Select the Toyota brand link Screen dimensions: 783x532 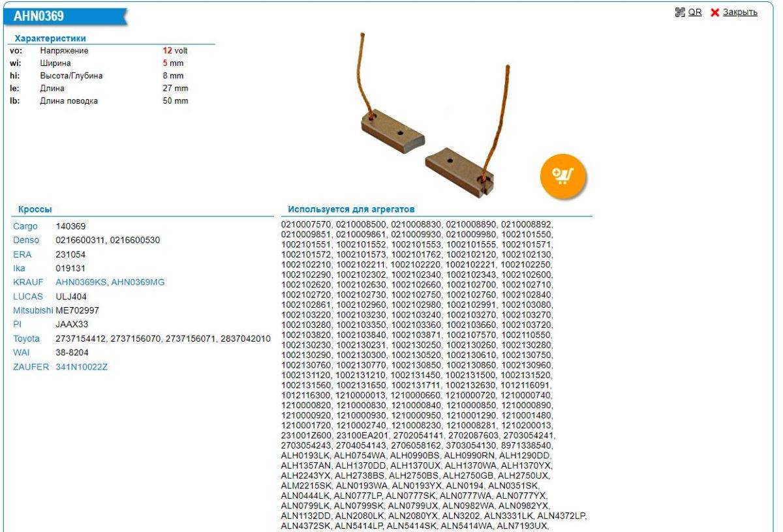[27, 338]
